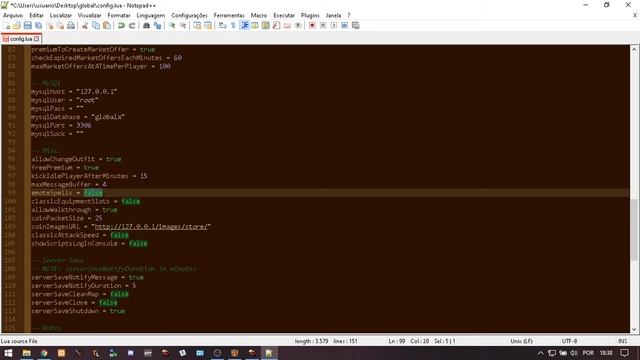640x360 pixels.
Task: Open the Localizar menu
Action: (x=60, y=15)
